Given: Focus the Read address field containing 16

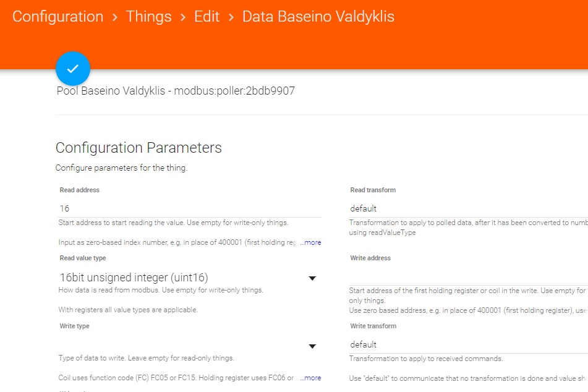Looking at the screenshot, I should point(190,208).
